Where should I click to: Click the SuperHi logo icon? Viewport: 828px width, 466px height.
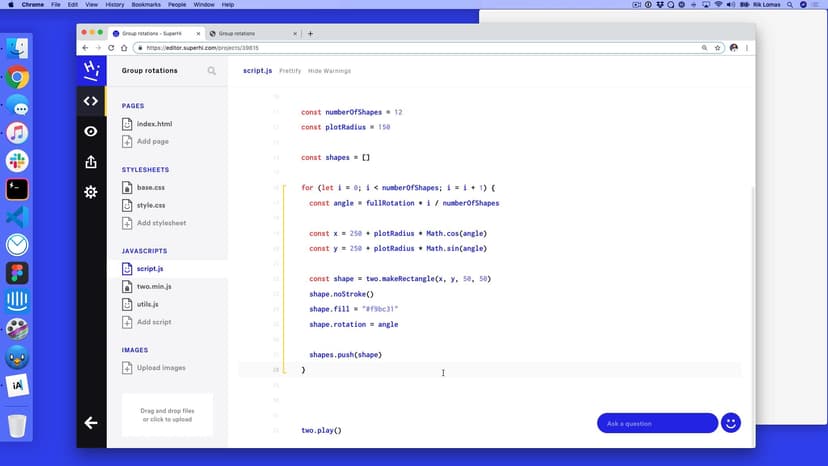point(91,70)
